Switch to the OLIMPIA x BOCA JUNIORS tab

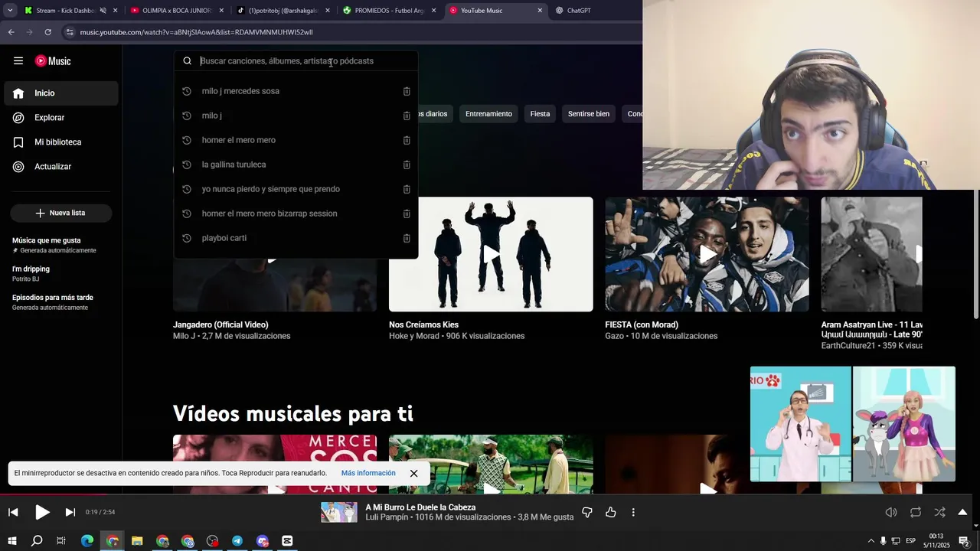click(176, 11)
